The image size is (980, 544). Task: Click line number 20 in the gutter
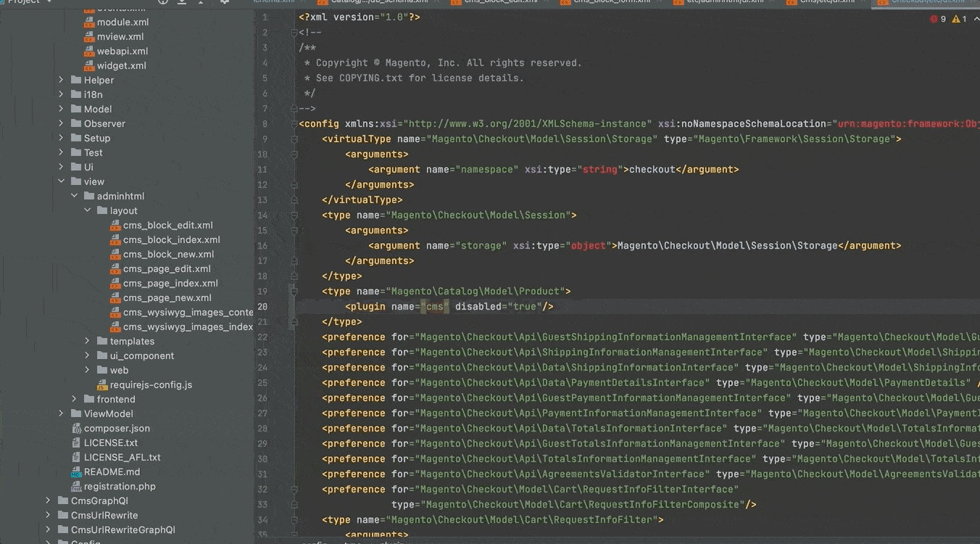pyautogui.click(x=262, y=307)
